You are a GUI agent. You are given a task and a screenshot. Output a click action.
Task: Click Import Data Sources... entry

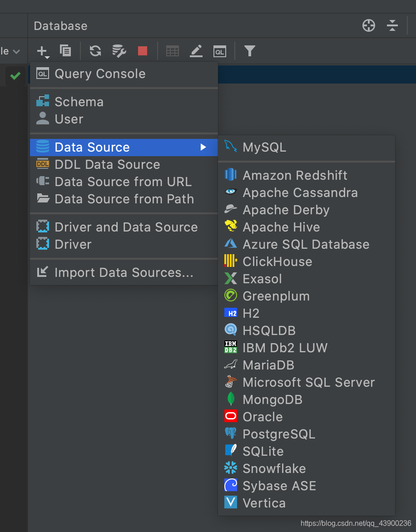click(124, 272)
